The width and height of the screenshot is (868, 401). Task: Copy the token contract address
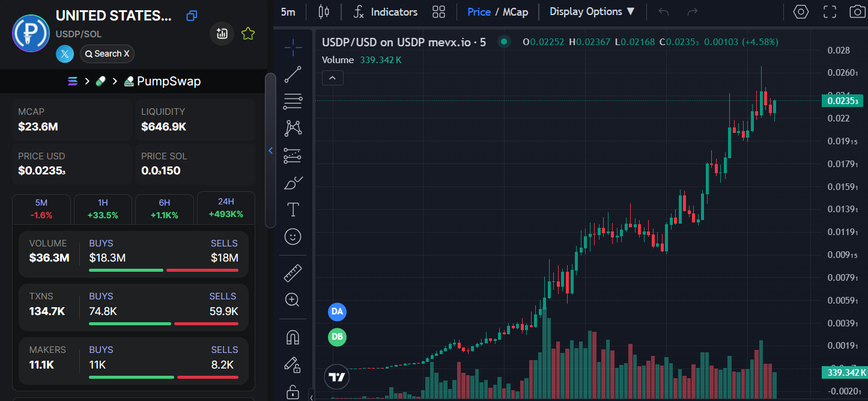(x=192, y=16)
